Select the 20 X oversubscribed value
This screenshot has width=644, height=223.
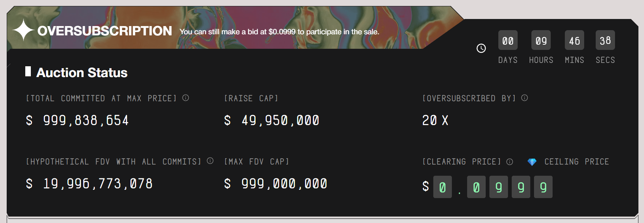(435, 121)
